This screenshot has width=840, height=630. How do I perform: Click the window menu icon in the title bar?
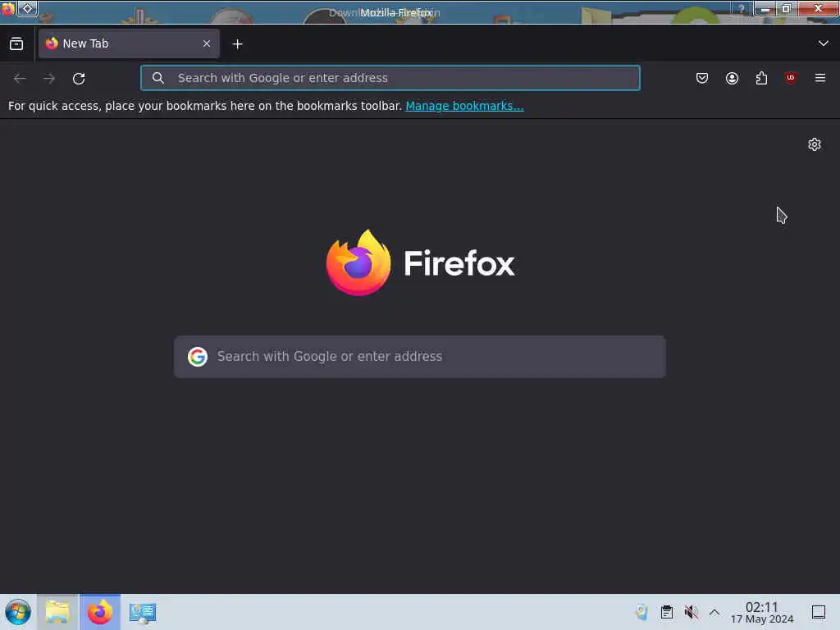pos(7,8)
